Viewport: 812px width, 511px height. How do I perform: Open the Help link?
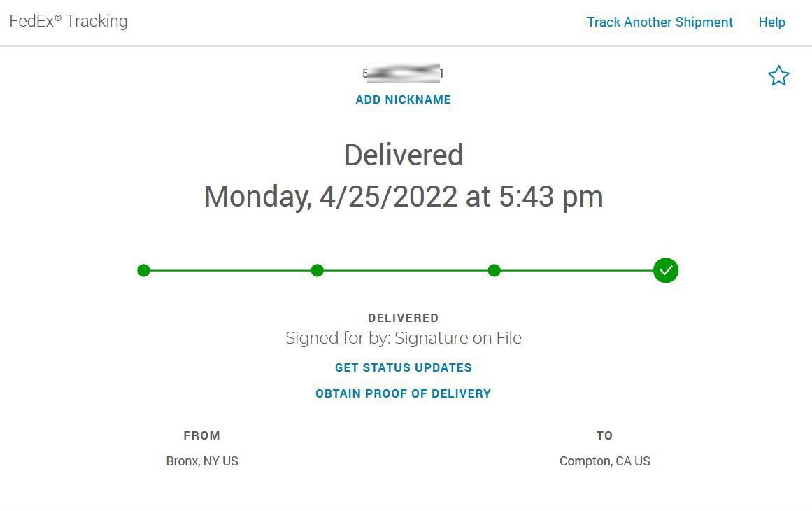tap(771, 22)
